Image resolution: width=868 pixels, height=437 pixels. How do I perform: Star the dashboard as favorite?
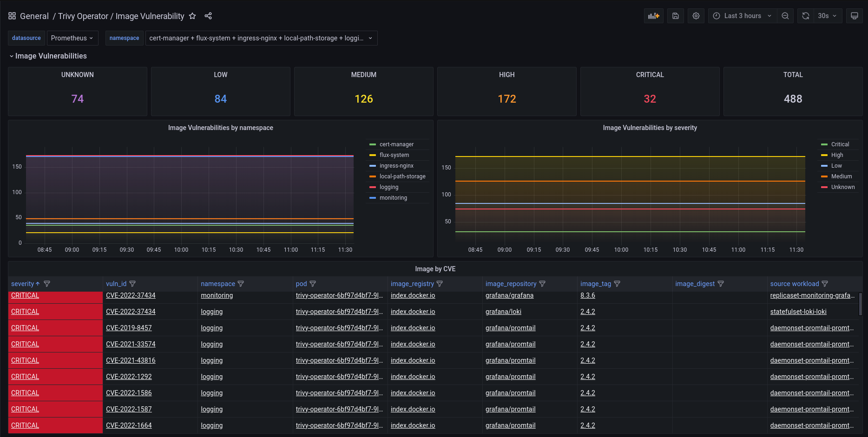[192, 16]
